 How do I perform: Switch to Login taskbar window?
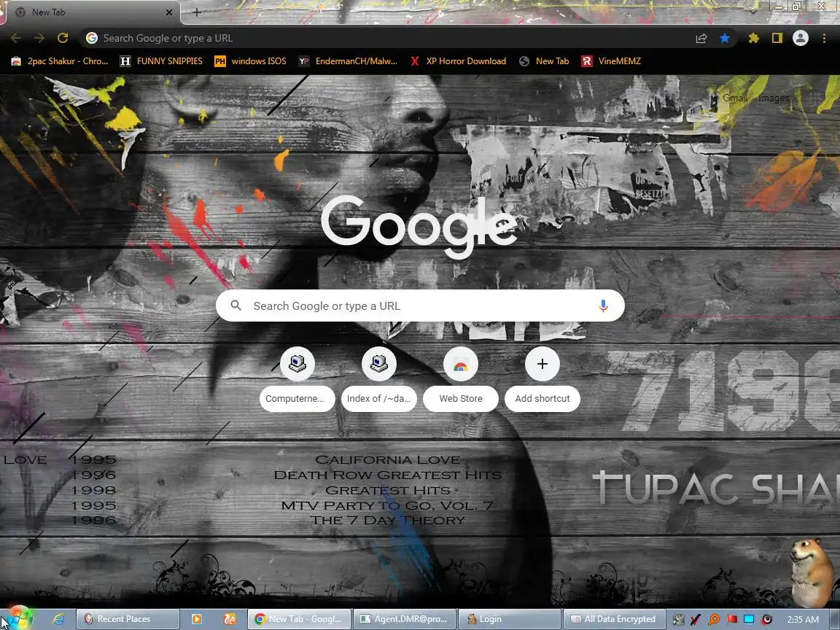[x=510, y=619]
